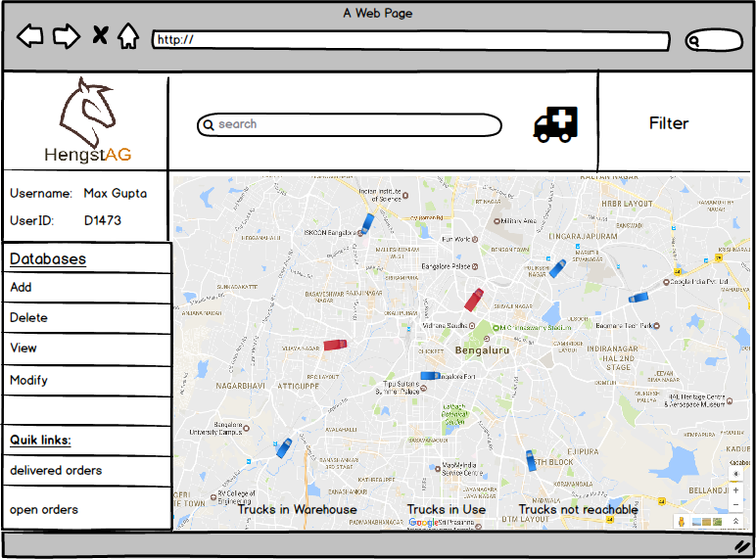Screen dimensions: 756x559
Task: Select Delete in Databases menu
Action: 87,318
